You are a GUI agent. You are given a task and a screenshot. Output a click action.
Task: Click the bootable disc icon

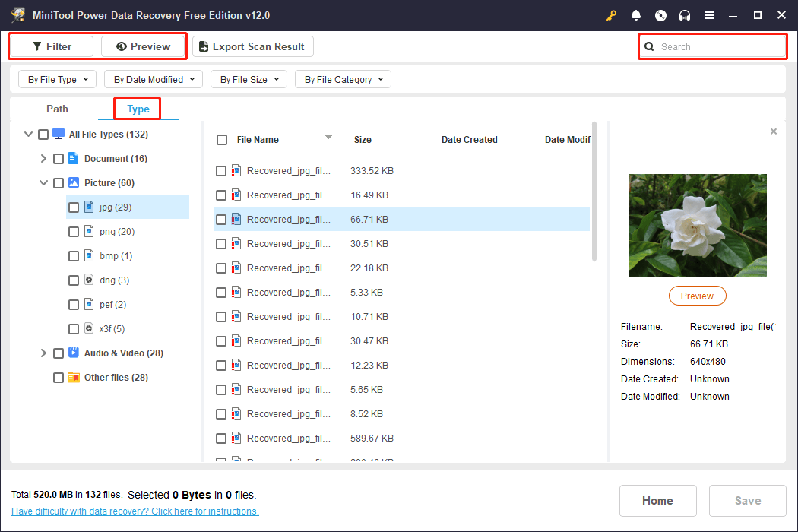(x=660, y=15)
